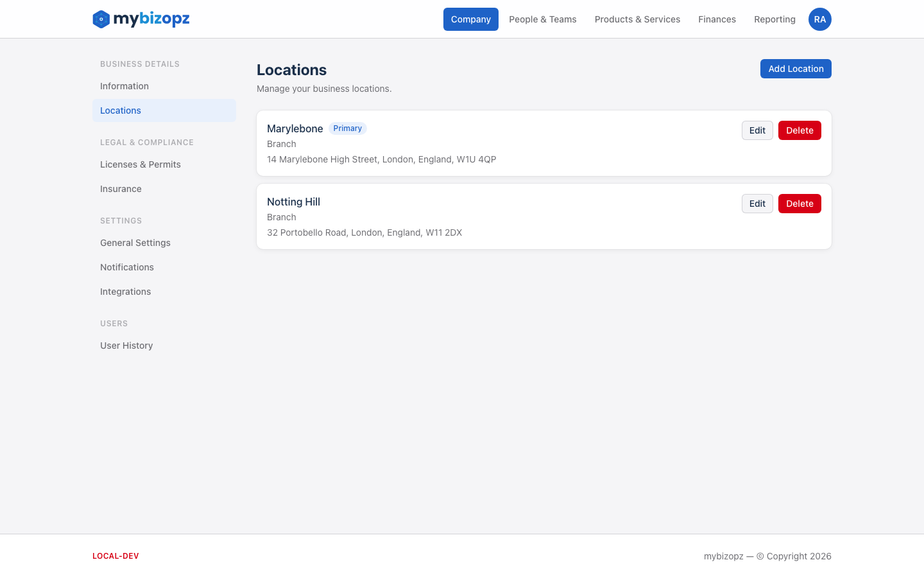This screenshot has width=924, height=578.
Task: Open the Integrations page
Action: coord(125,292)
